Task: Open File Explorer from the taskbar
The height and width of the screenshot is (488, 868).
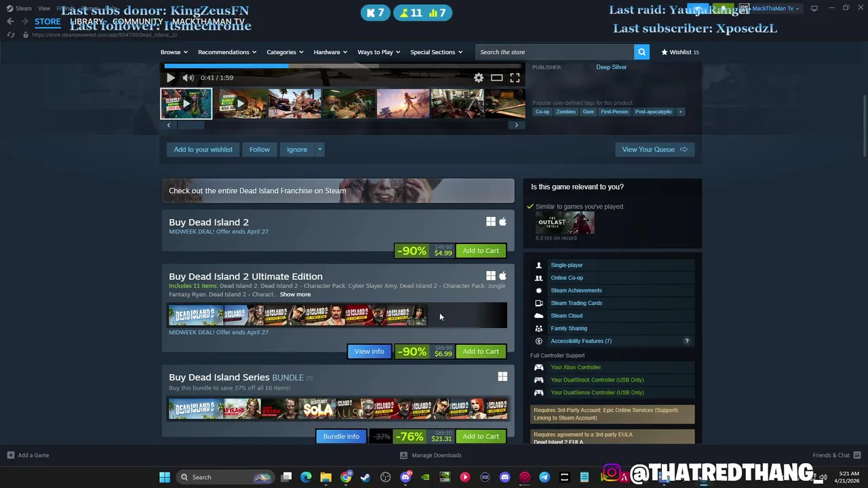Action: coord(325,477)
